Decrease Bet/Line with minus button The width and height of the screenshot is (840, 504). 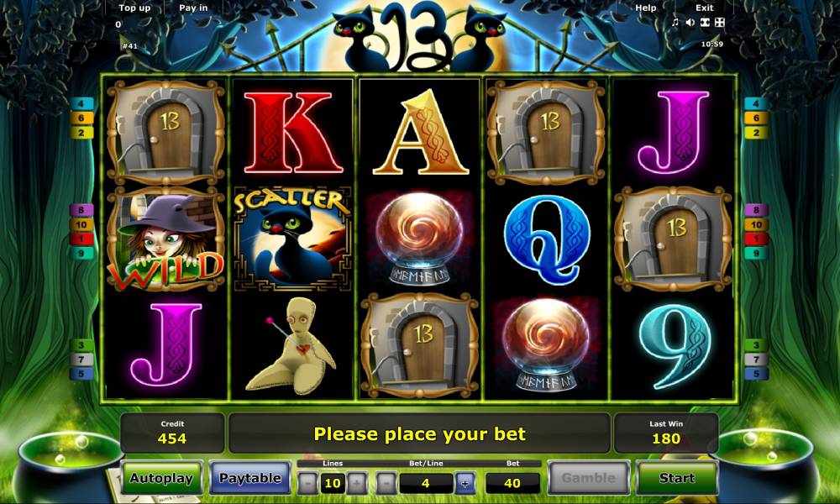coord(386,483)
